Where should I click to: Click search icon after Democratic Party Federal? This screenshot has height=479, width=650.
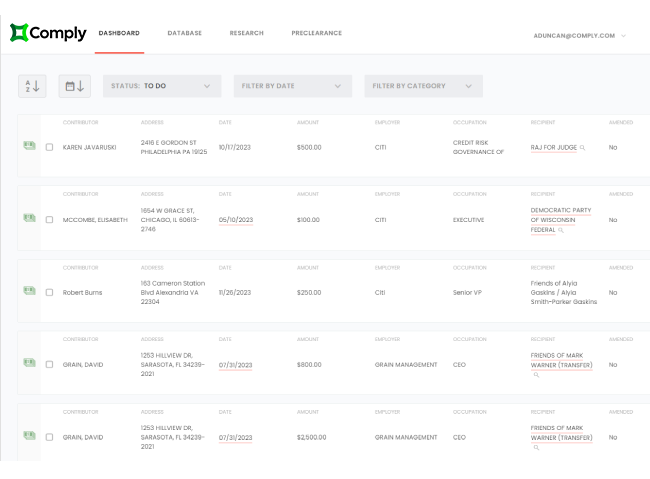561,230
